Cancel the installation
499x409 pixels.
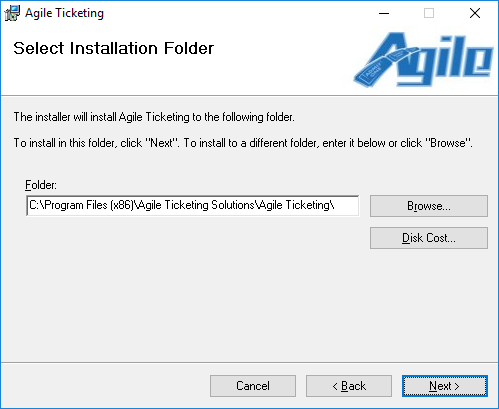(253, 386)
